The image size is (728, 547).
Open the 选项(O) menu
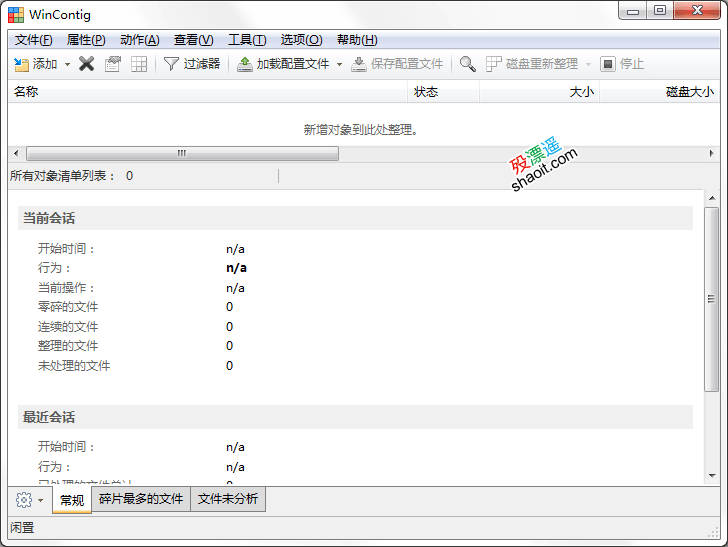tap(301, 40)
